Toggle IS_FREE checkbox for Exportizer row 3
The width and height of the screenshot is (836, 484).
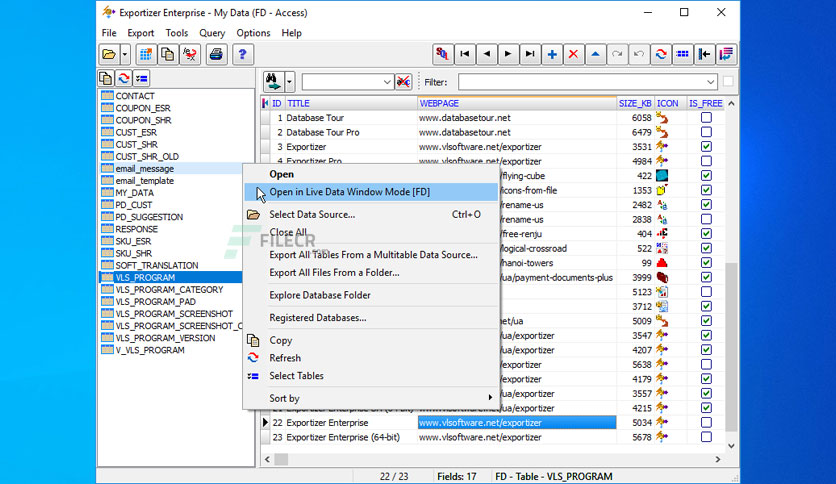tap(706, 147)
